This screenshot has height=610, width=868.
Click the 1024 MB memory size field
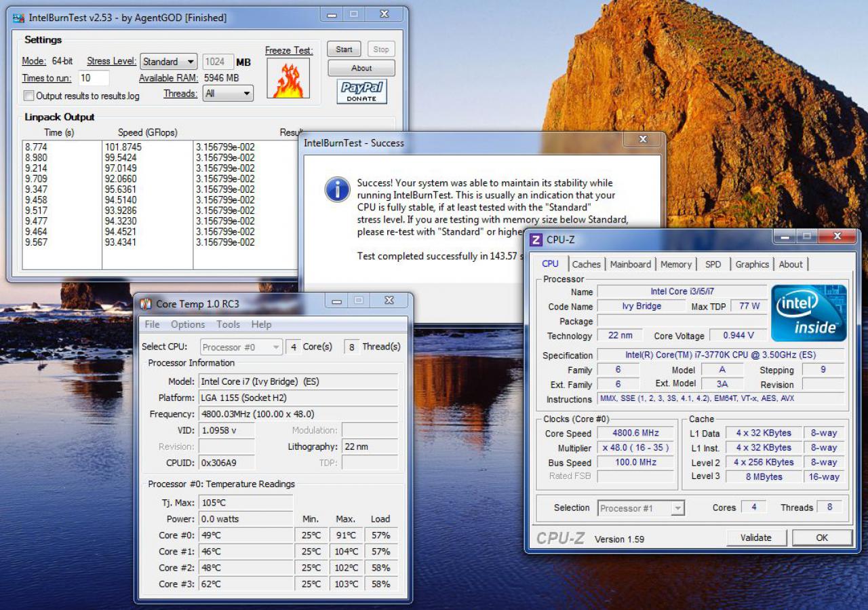(218, 62)
